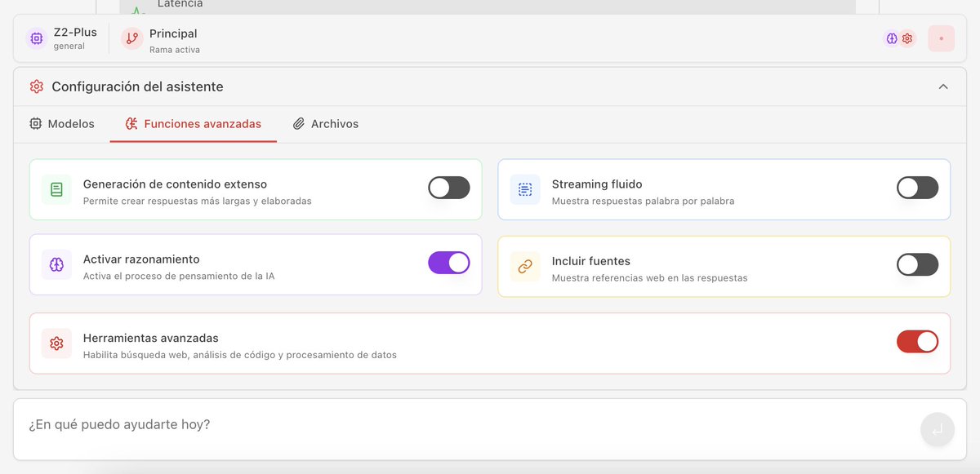Viewport: 980px width, 474px height.
Task: Click 'Permite crear respuestas más largas' text
Action: [x=198, y=201]
